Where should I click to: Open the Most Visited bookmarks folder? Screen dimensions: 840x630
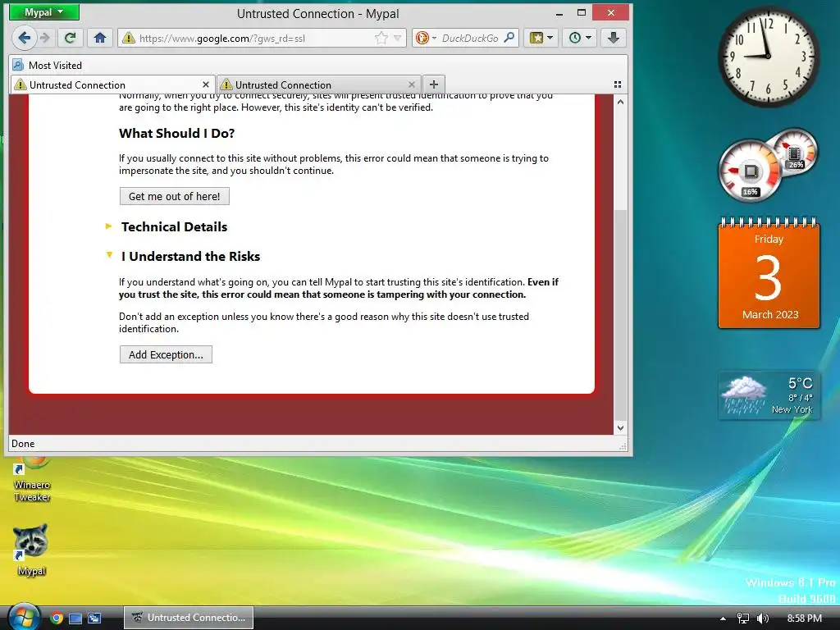point(47,66)
